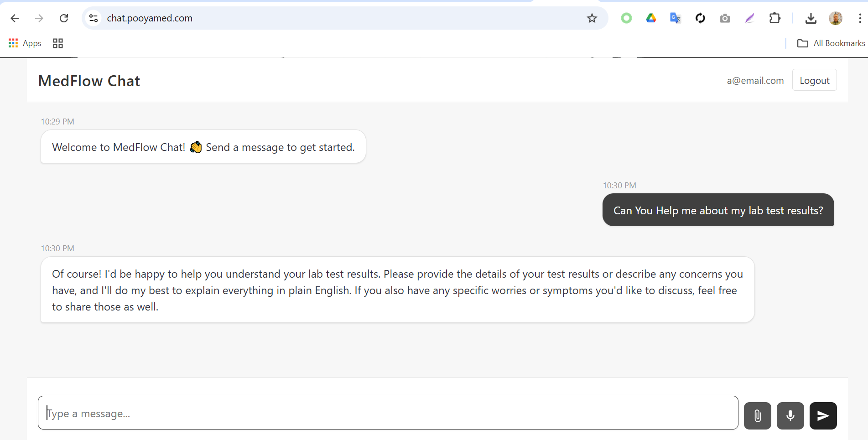The height and width of the screenshot is (440, 868).
Task: Open the Chrome profile avatar
Action: [x=835, y=18]
